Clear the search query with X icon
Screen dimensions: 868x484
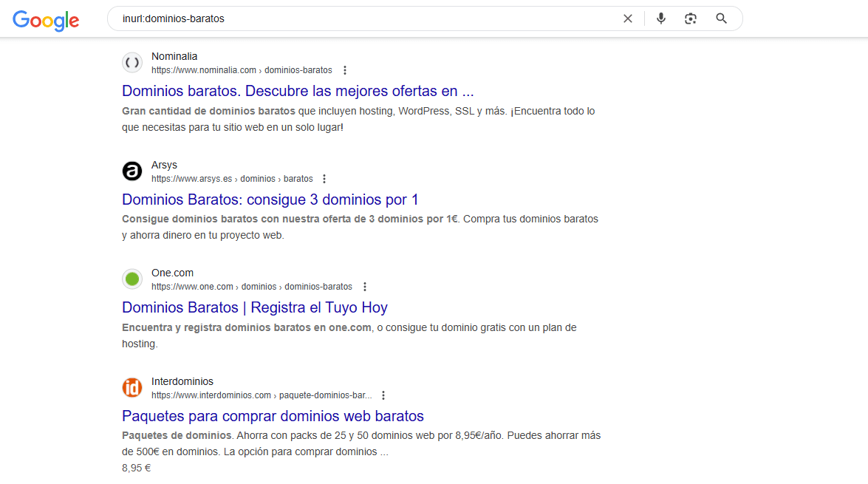click(628, 18)
